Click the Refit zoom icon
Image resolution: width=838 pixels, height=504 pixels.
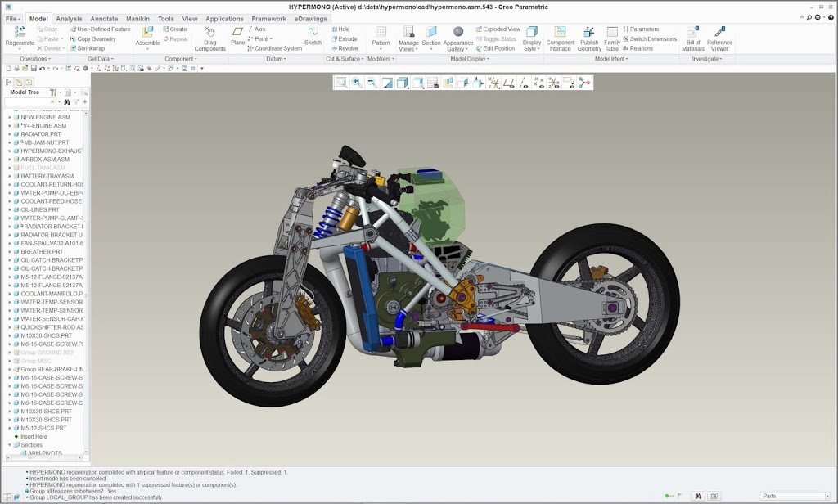point(341,83)
